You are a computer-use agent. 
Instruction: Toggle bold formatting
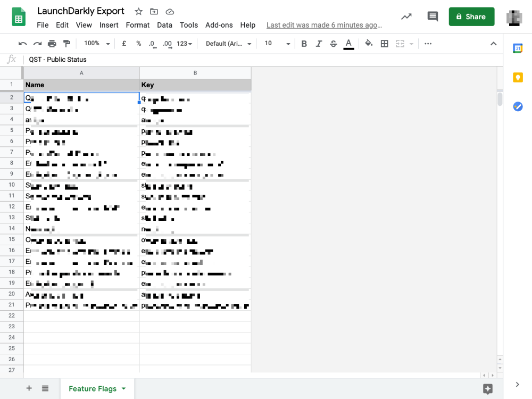click(x=304, y=44)
